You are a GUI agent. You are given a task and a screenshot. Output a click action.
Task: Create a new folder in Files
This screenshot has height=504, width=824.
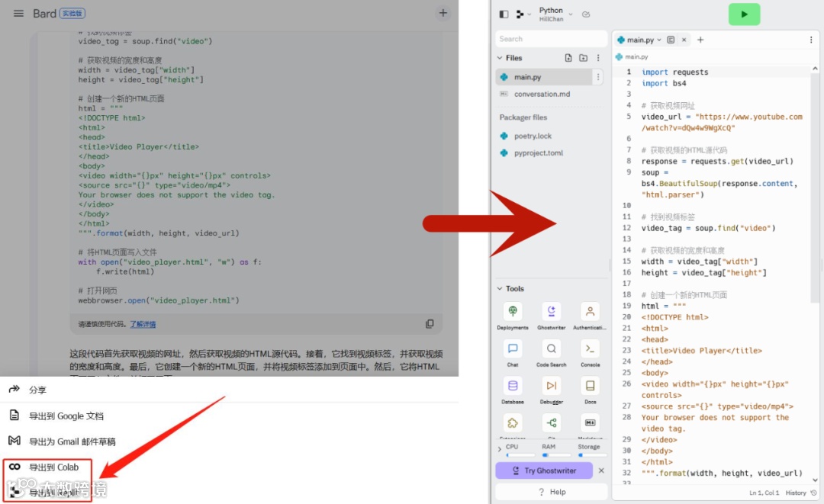[x=584, y=58]
